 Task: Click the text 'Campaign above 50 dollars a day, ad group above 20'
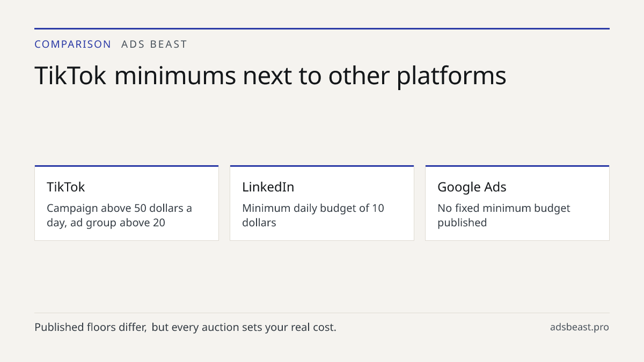pos(119,215)
